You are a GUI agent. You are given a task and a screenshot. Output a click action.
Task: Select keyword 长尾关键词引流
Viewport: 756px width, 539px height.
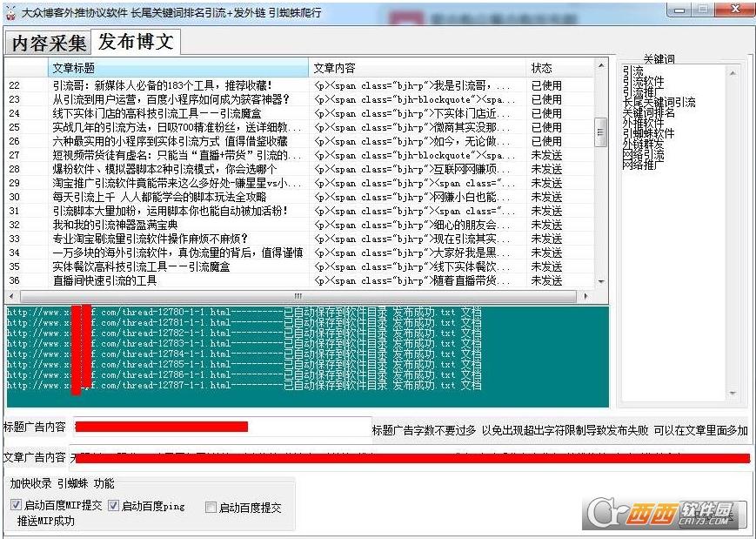click(x=659, y=102)
